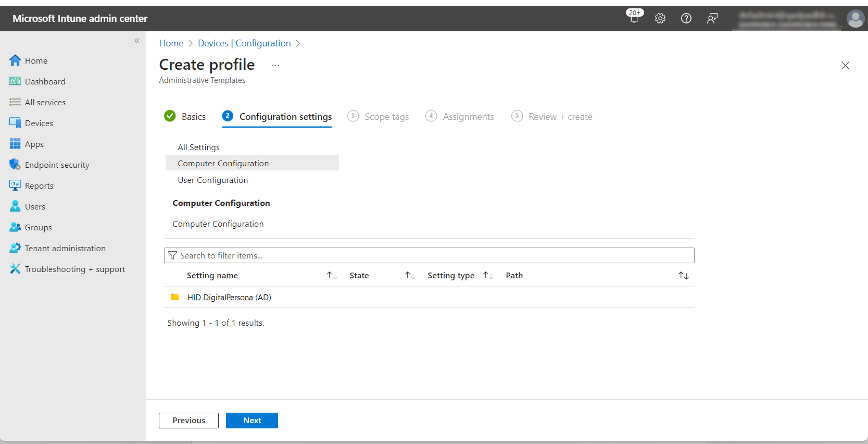Sort the list by Setting name
Screen dimensions: 868x444
click(332, 276)
